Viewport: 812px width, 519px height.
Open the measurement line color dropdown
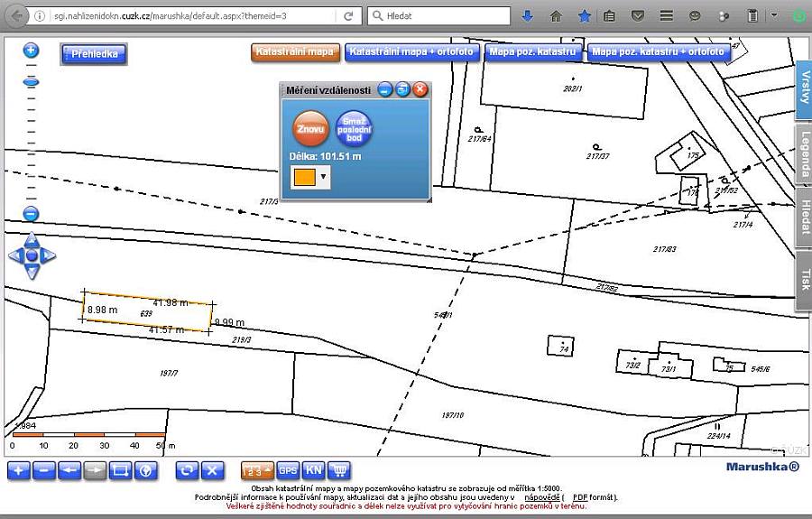[323, 178]
